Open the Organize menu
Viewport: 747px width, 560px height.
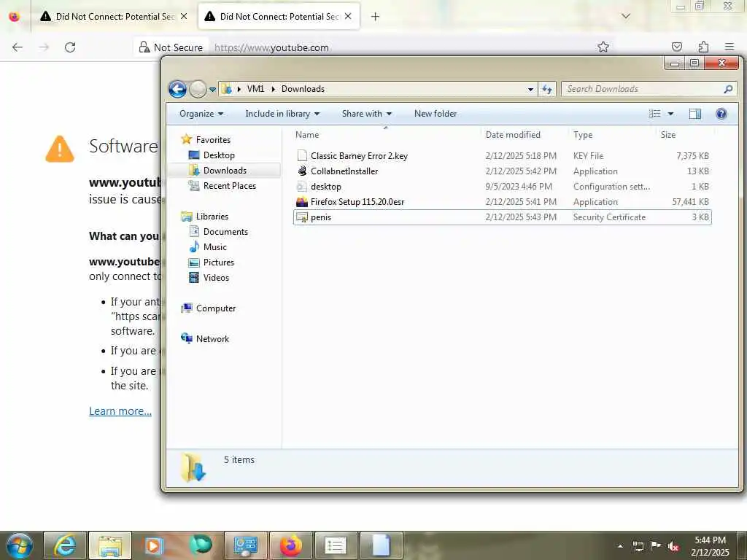click(x=201, y=114)
